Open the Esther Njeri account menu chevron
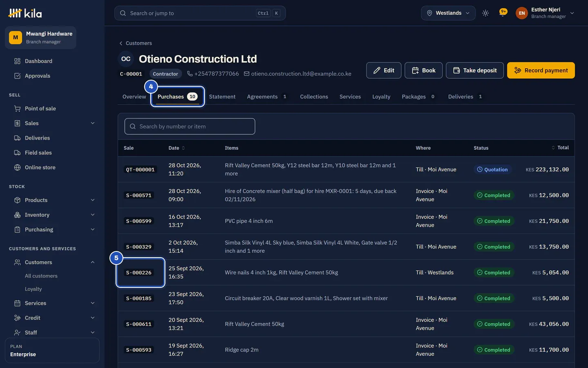The height and width of the screenshot is (368, 588). pos(572,13)
